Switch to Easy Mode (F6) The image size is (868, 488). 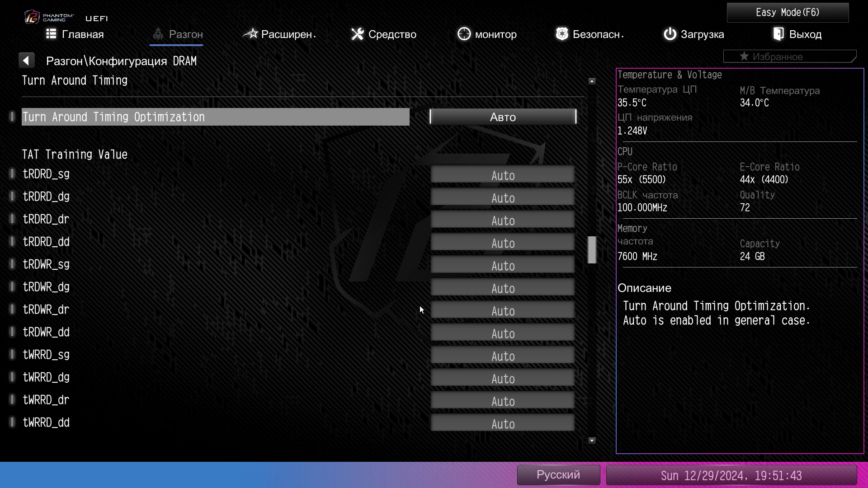tap(788, 13)
